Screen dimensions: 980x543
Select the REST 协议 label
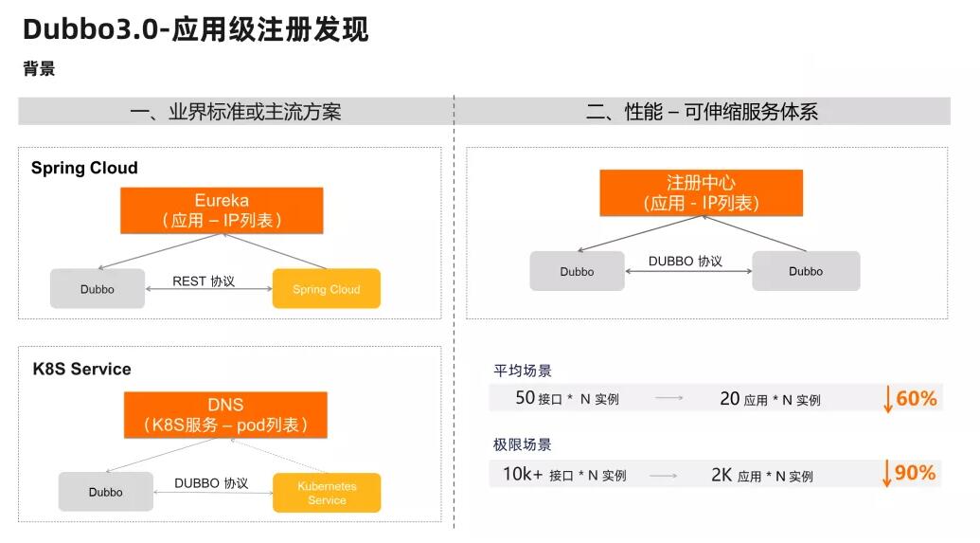(204, 281)
